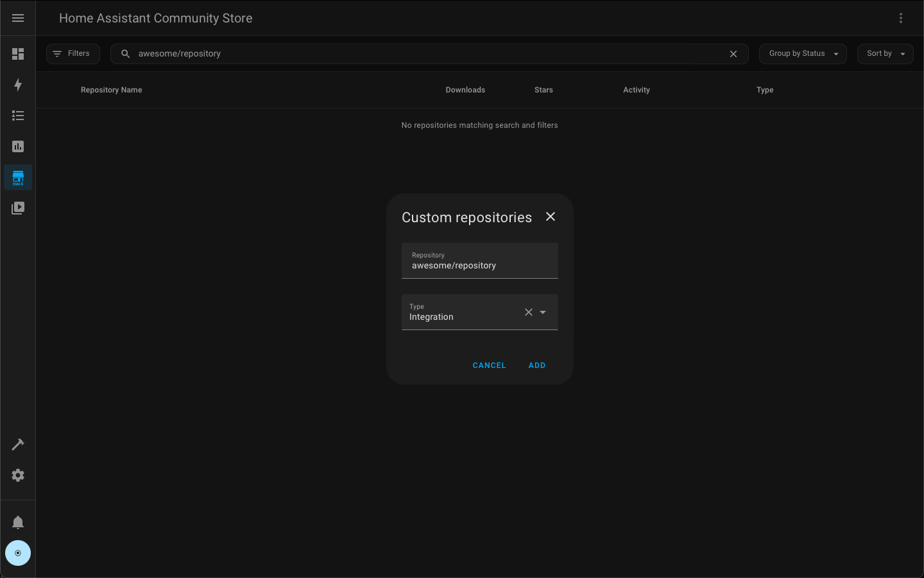Open the overflow menu in the header
This screenshot has height=578, width=924.
[x=901, y=17]
